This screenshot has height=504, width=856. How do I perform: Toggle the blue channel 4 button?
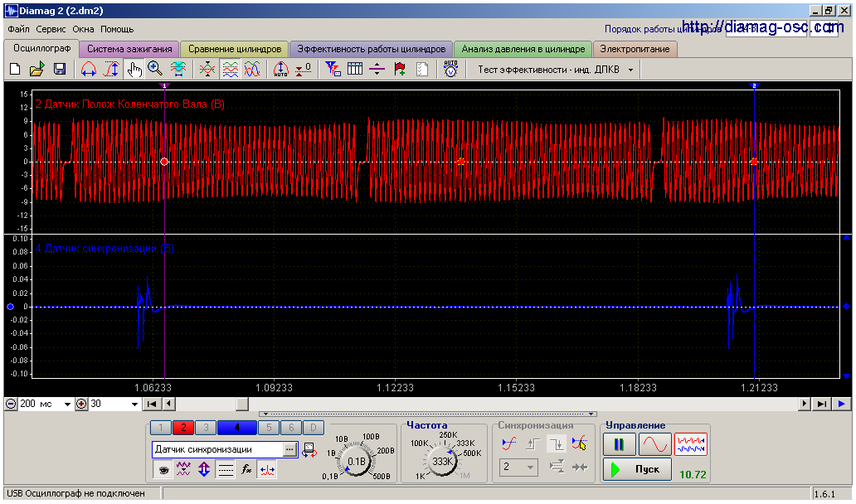[x=237, y=428]
